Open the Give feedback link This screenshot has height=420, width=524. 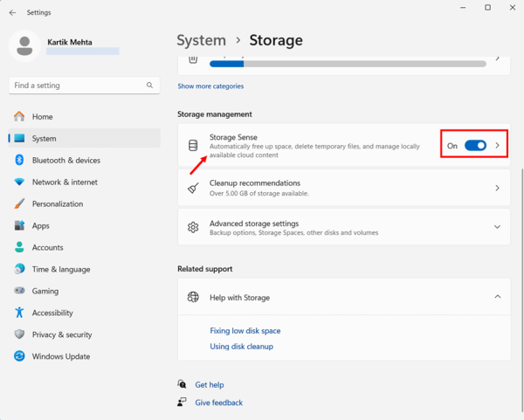coord(218,403)
